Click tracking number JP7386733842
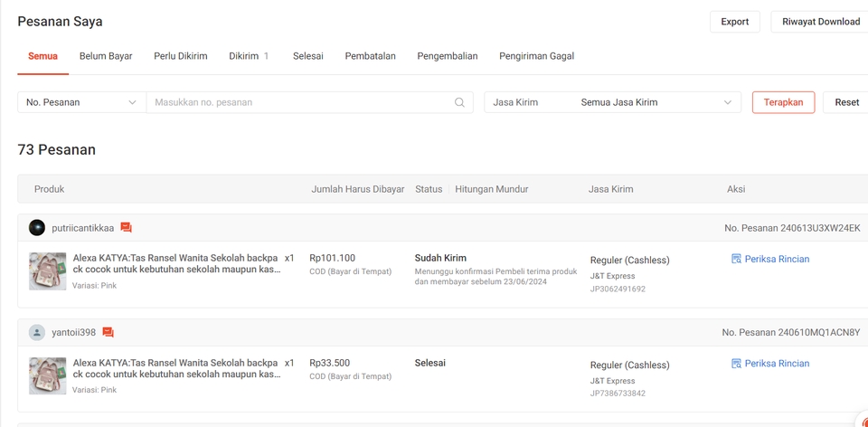 click(x=618, y=394)
